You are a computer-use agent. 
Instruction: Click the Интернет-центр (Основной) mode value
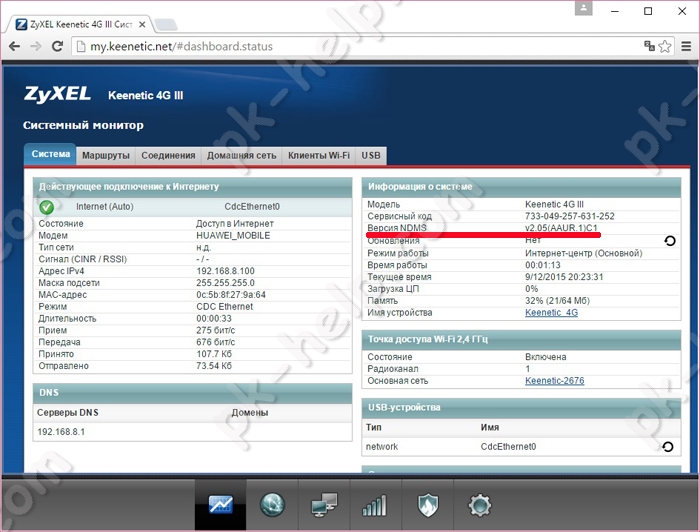point(583,253)
